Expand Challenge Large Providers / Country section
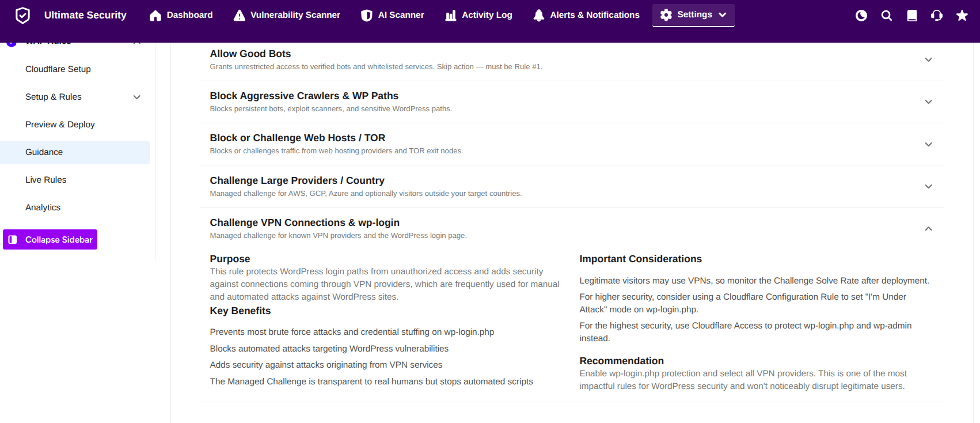Viewport: 980px width, 423px height. (928, 187)
